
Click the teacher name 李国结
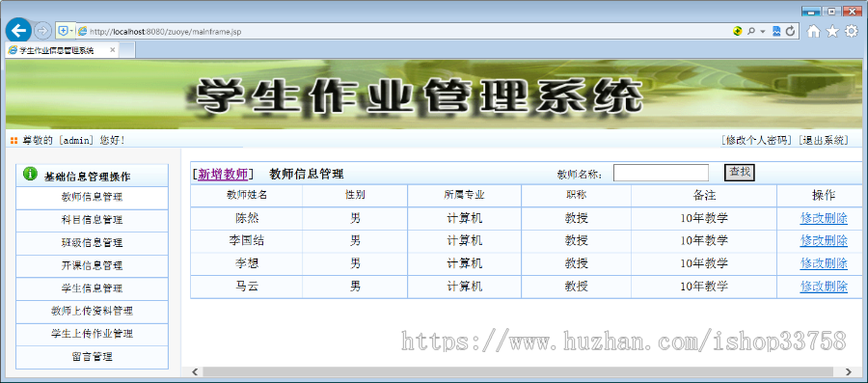coord(246,241)
